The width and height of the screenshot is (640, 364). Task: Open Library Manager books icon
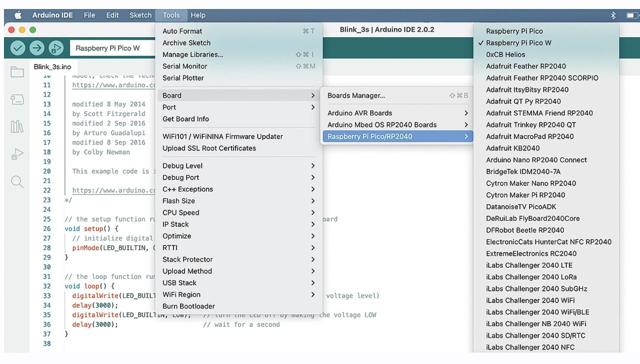17,126
